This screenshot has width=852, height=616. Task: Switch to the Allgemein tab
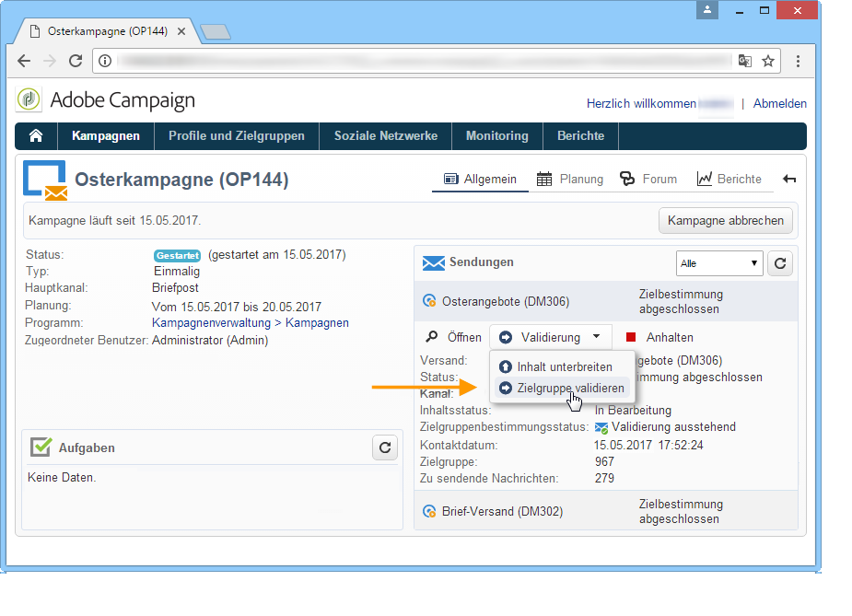point(480,180)
